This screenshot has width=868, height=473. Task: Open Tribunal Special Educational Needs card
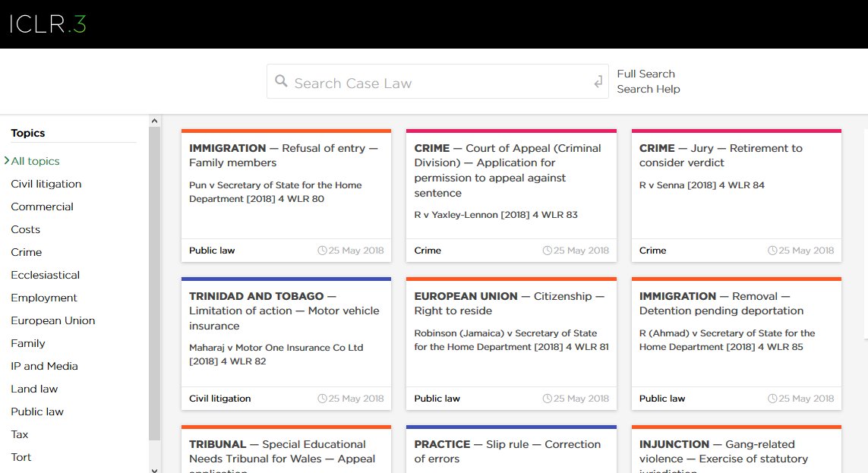coord(286,449)
